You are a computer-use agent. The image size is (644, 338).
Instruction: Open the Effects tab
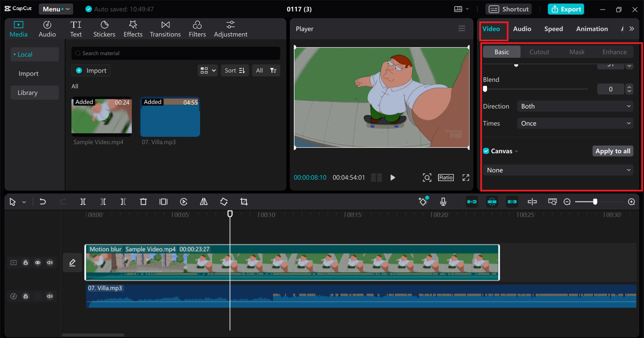pos(133,29)
